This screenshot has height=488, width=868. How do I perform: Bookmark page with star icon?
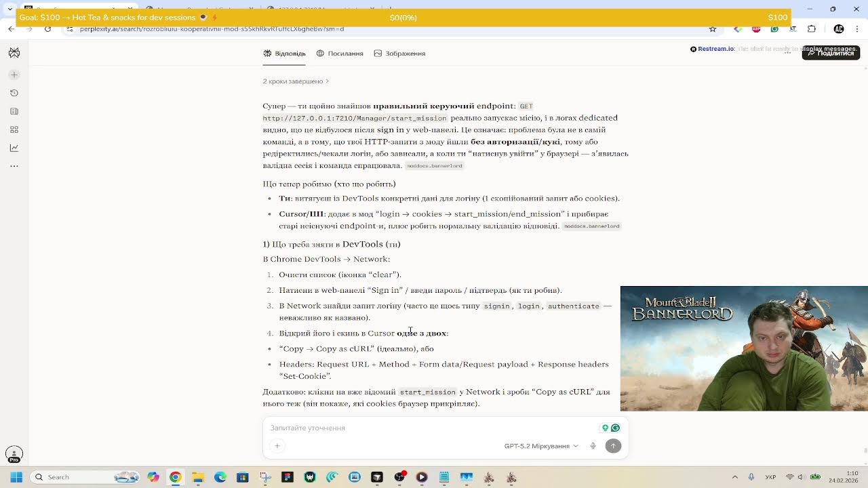tap(712, 29)
